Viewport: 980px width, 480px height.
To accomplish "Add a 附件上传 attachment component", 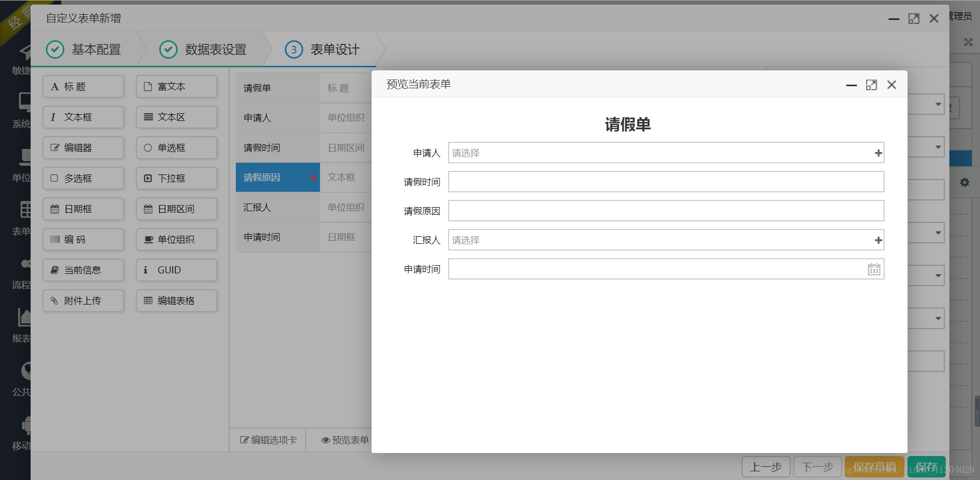I will click(83, 300).
